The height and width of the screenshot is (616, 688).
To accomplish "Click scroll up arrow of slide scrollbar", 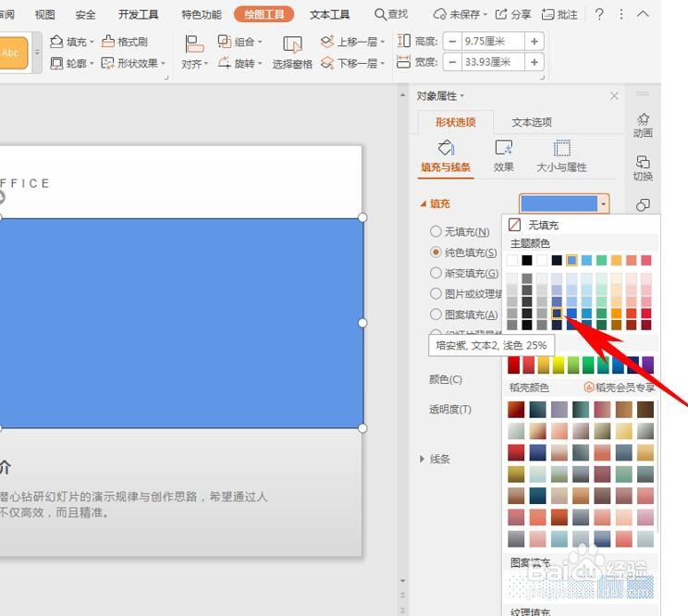I will [403, 94].
